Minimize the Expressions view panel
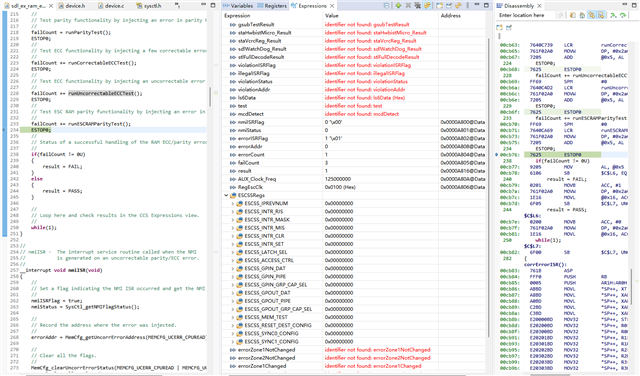 (477, 5)
